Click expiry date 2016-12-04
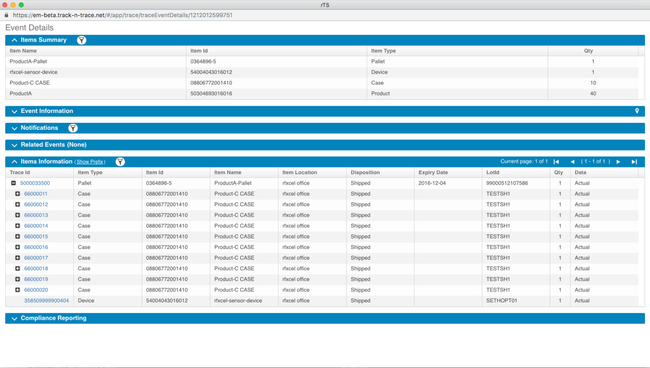The width and height of the screenshot is (650, 368). pyautogui.click(x=432, y=183)
